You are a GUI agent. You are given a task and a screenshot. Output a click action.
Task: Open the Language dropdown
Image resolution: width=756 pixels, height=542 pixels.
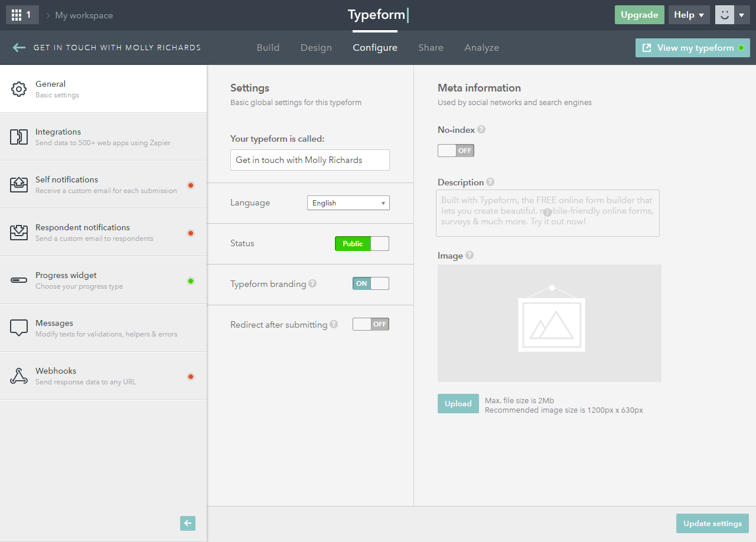[x=348, y=203]
